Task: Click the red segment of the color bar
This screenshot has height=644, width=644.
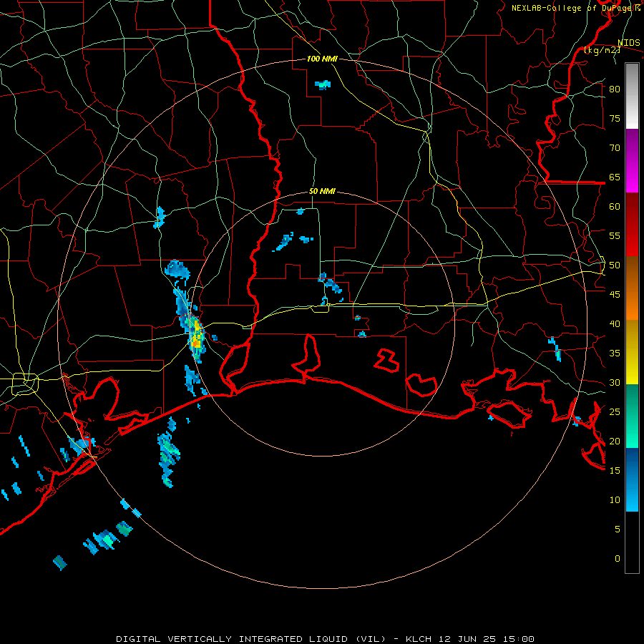Action: click(x=632, y=225)
